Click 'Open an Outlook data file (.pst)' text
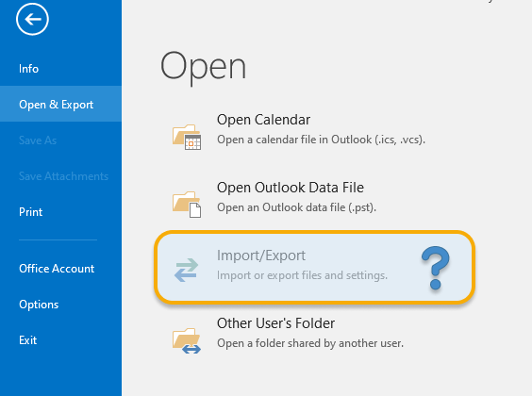Viewport: 532px width, 396px height. point(296,207)
